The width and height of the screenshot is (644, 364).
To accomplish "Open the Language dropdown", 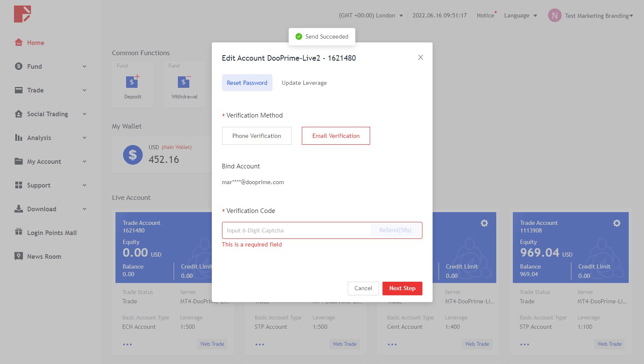I will click(x=520, y=16).
